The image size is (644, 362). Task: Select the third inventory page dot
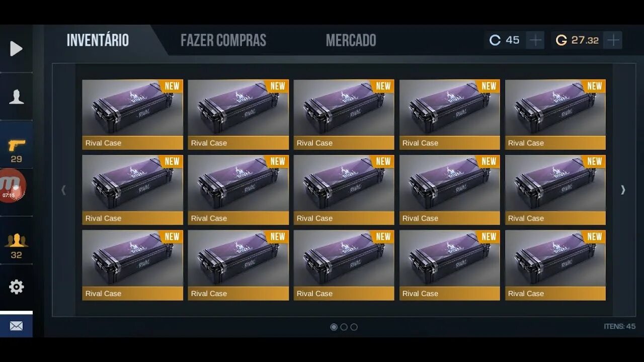click(x=354, y=327)
